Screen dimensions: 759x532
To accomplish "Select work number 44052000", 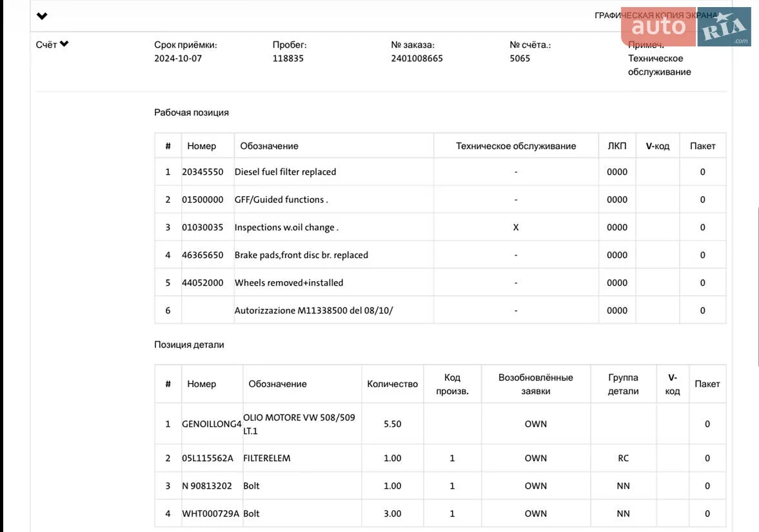I will (x=203, y=282).
